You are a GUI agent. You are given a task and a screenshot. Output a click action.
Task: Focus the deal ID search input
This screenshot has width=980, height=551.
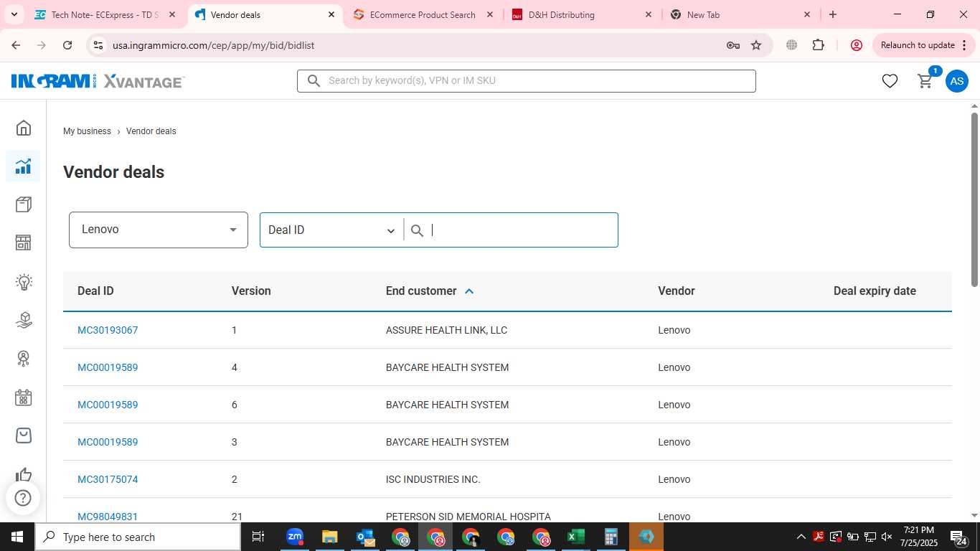pos(522,230)
